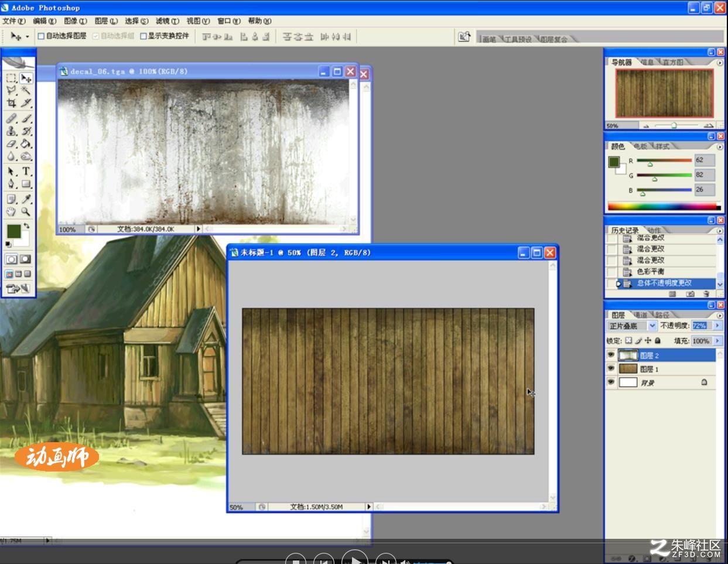Pick the Rectangle shape tool
728x564 pixels.
(x=26, y=184)
